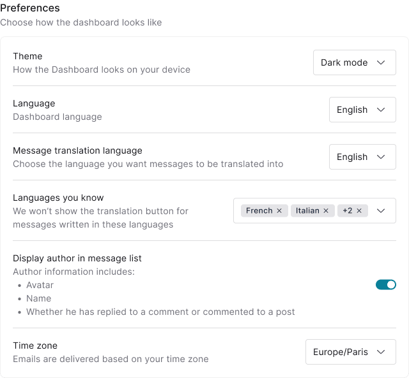Remove the French language tag
The image size is (409, 378).
pos(279,211)
